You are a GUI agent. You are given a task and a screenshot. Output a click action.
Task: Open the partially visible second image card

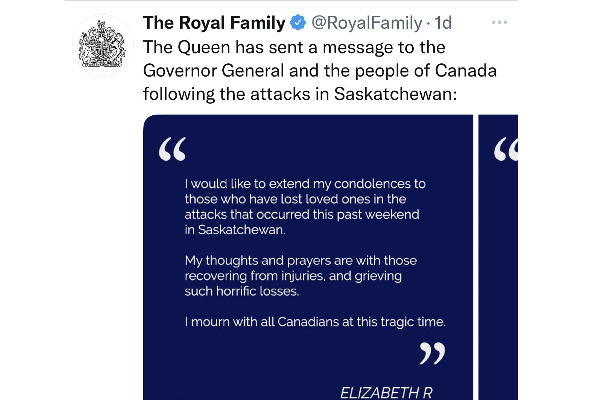498,257
